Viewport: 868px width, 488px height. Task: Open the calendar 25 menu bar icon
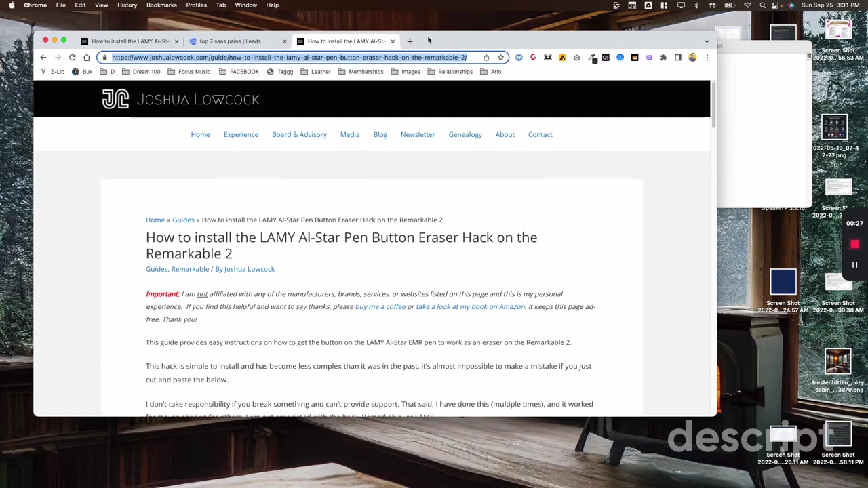[632, 5]
